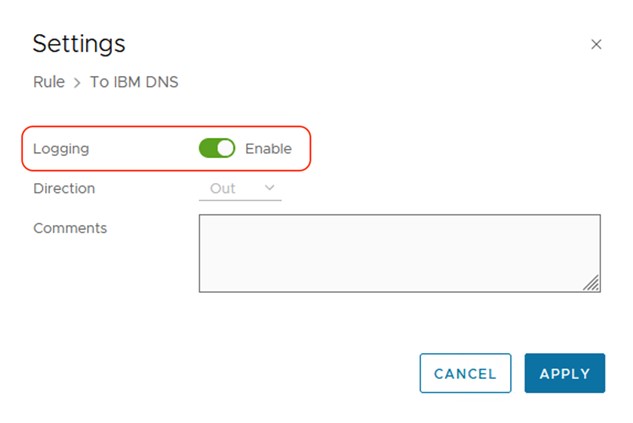This screenshot has width=633, height=423.
Task: Toggle the Logging switch
Action: pos(216,148)
